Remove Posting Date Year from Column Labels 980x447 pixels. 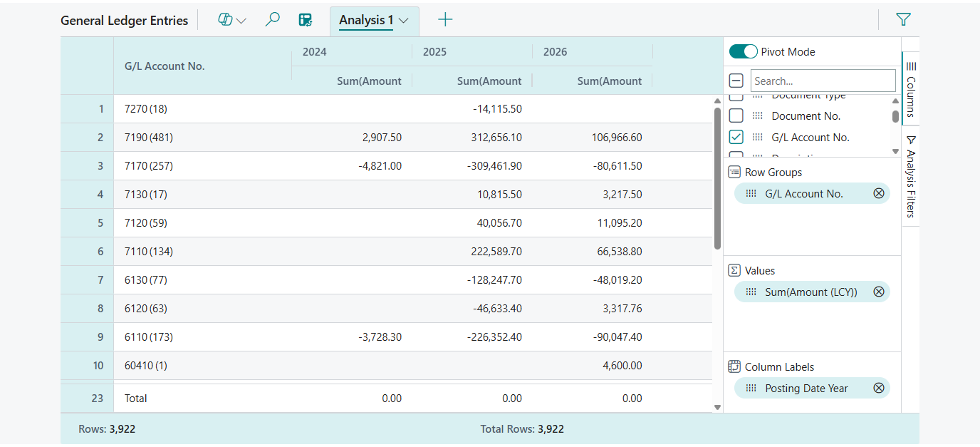coord(878,388)
